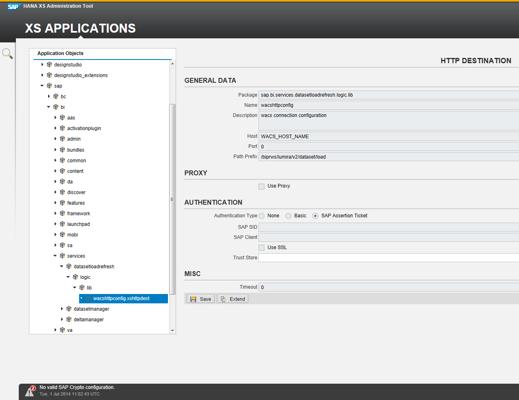Select Basic authentication type

(288, 216)
